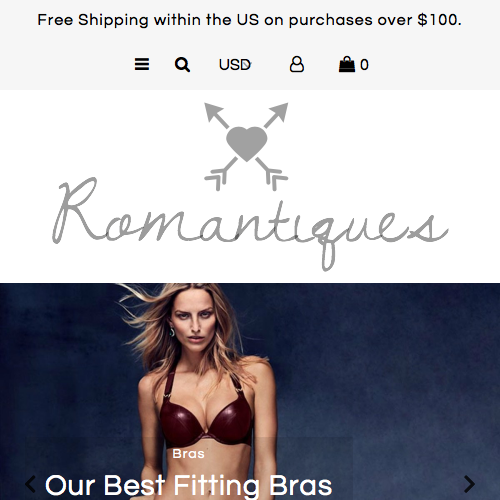
Task: Click the magnifying glass search icon
Action: pyautogui.click(x=182, y=64)
